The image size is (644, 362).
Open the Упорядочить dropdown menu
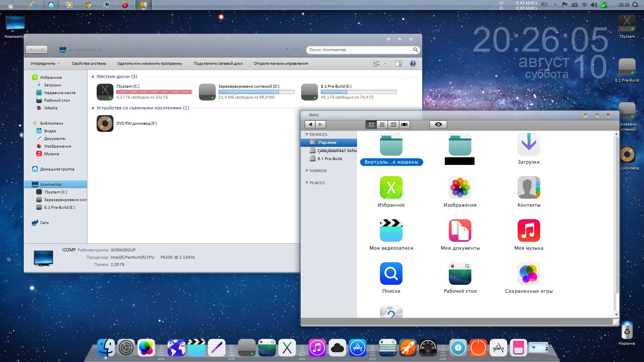coord(45,64)
